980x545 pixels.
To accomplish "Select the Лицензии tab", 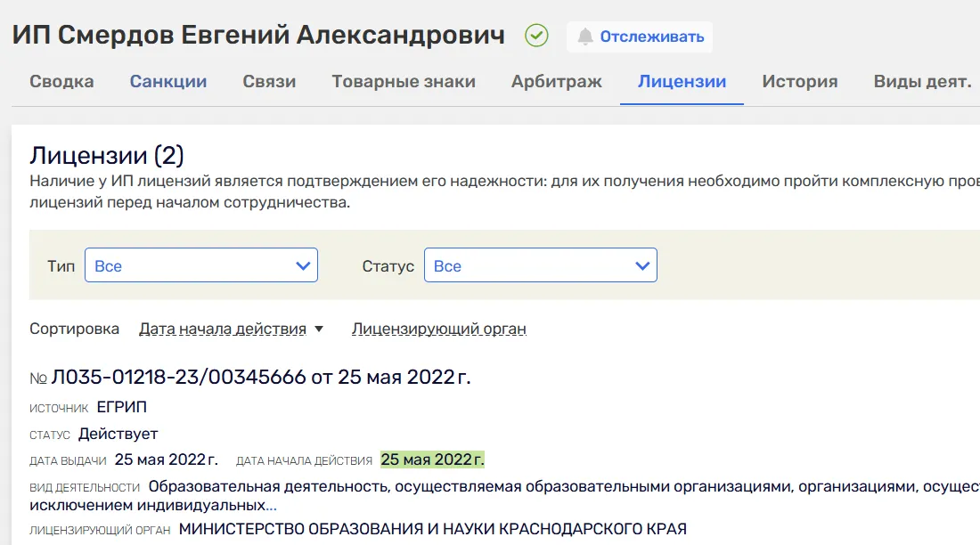I will 682,81.
